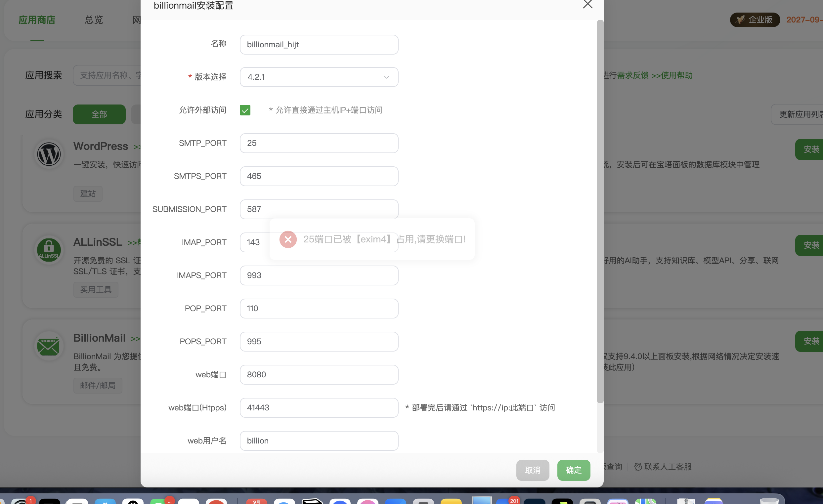Click the 名称 input containing billionmail_hijt
The width and height of the screenshot is (823, 504).
pos(319,44)
